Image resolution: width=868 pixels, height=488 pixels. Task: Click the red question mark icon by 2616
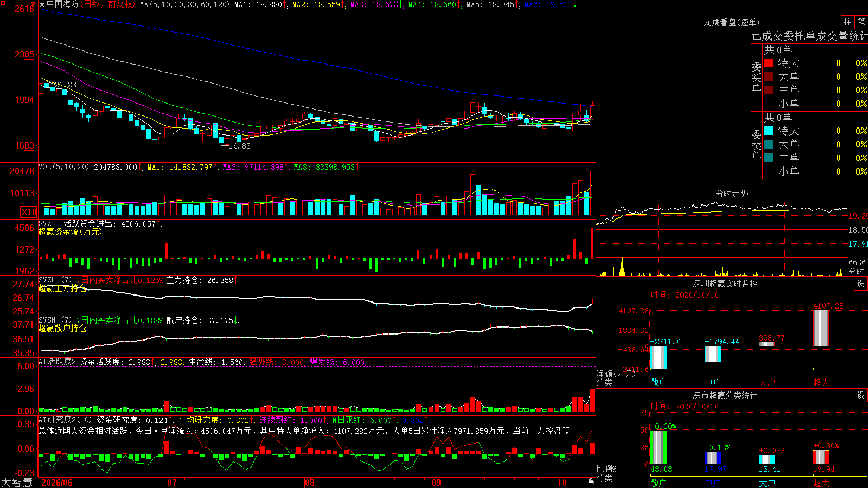pyautogui.click(x=34, y=4)
